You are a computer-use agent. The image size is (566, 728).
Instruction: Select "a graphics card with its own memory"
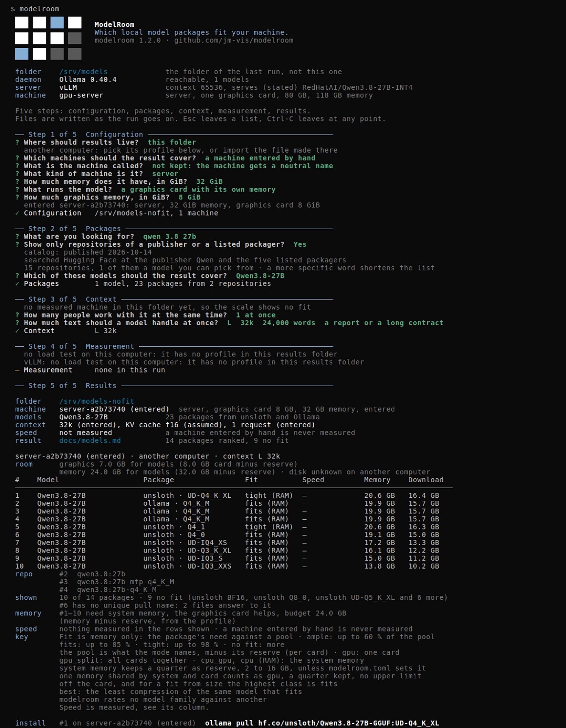(x=198, y=189)
